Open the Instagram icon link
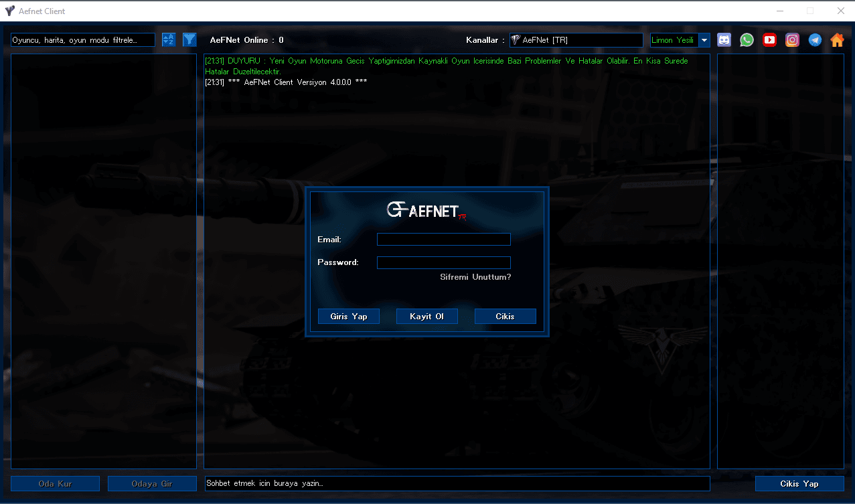 click(x=793, y=40)
